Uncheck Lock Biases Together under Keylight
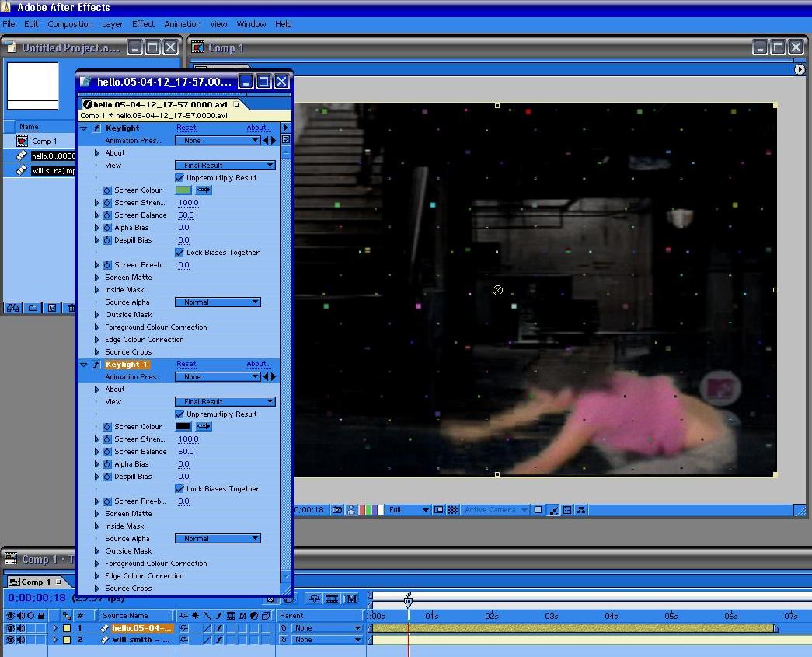This screenshot has width=812, height=657. click(179, 253)
